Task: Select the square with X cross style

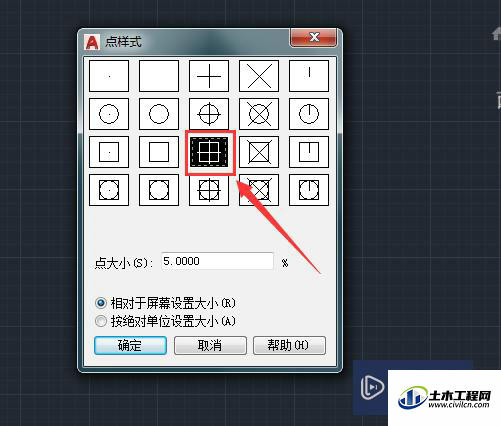Action: point(259,152)
